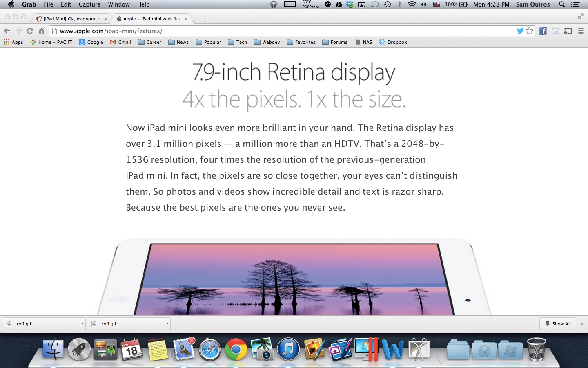Click Show All downloads button
Screen dimensions: 588x368
(558, 323)
